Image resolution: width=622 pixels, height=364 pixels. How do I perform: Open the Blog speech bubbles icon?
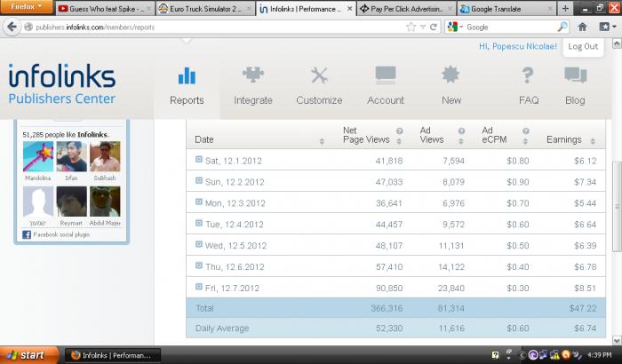tap(575, 75)
